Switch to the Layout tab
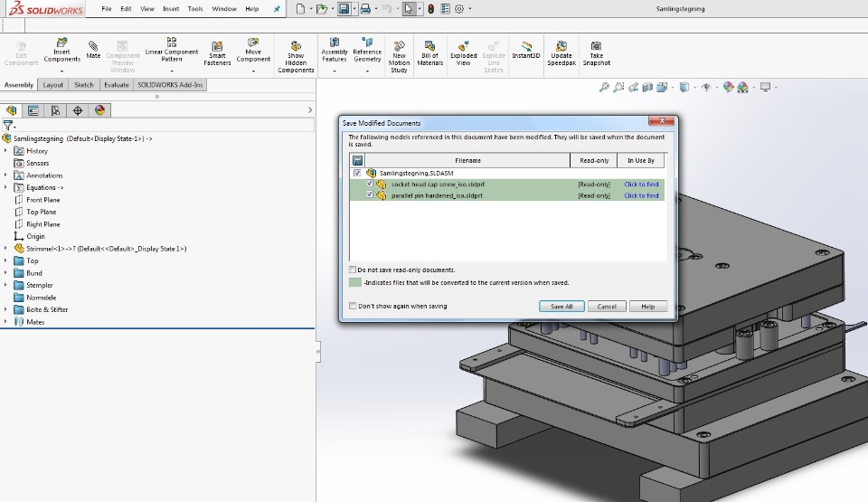The height and width of the screenshot is (502, 868). [x=53, y=85]
